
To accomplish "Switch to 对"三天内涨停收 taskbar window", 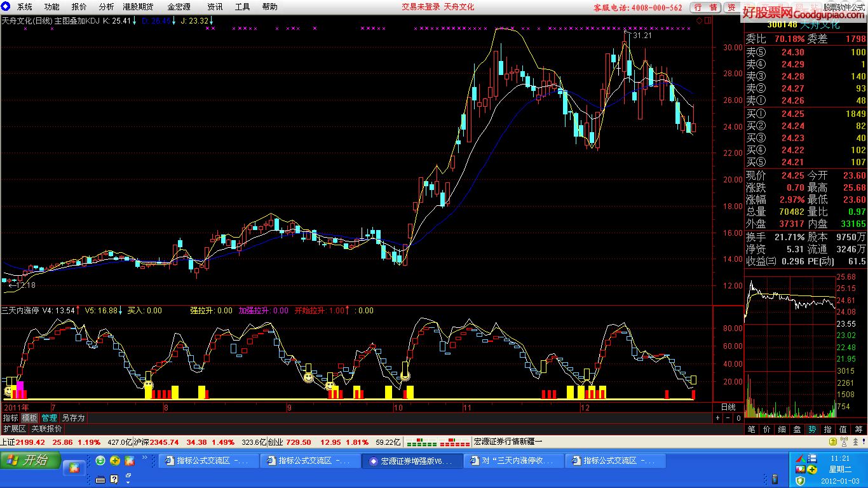I will (513, 461).
